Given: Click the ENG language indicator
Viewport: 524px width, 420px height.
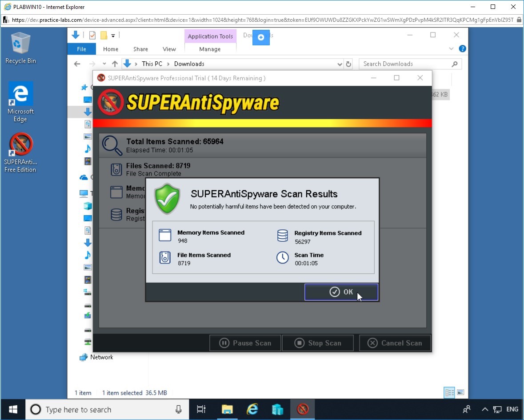Looking at the screenshot, I should 512,409.
